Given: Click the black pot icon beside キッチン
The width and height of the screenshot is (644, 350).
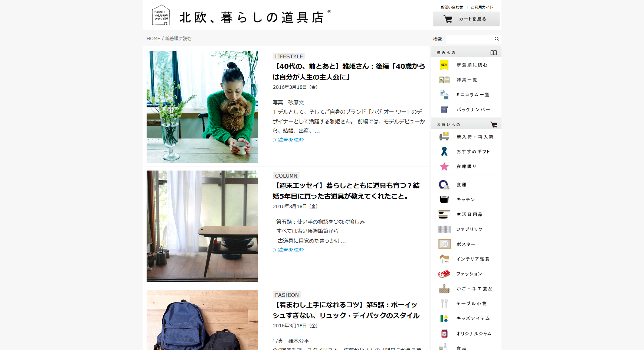Looking at the screenshot, I should click(444, 200).
